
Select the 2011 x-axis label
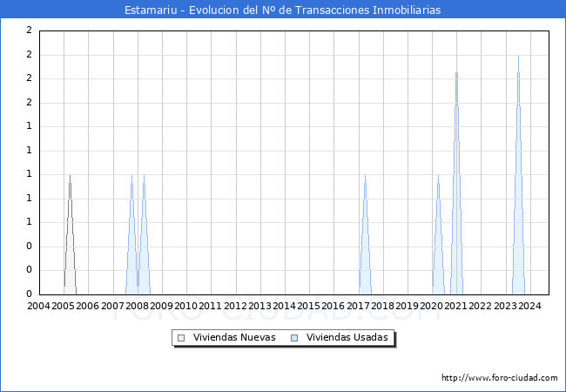coord(211,306)
